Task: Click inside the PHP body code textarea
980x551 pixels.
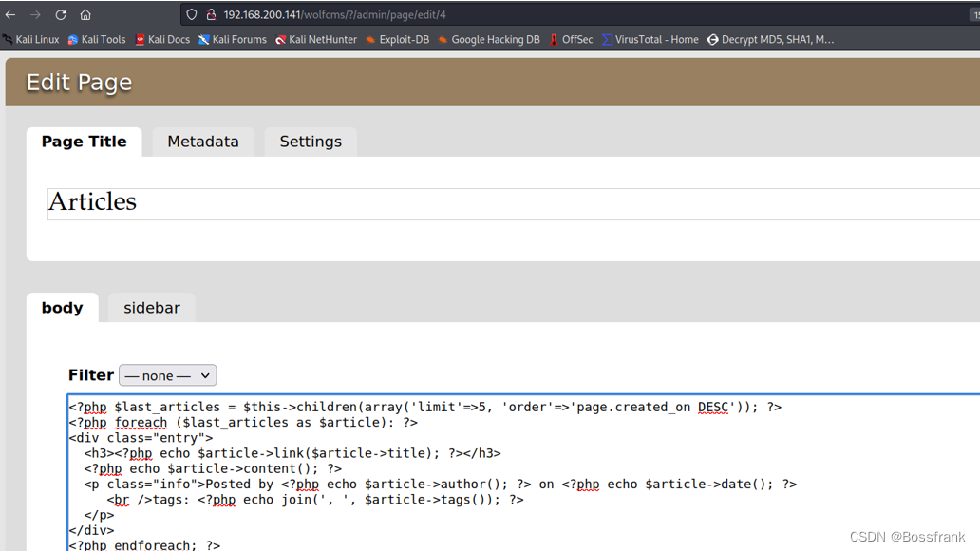Action: tap(524, 473)
